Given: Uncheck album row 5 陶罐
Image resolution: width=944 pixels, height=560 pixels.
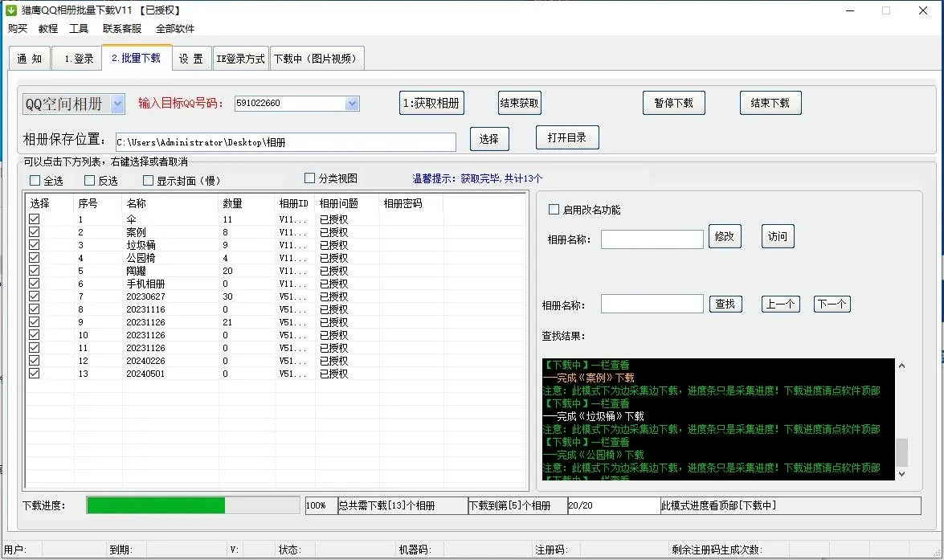Looking at the screenshot, I should click(35, 271).
